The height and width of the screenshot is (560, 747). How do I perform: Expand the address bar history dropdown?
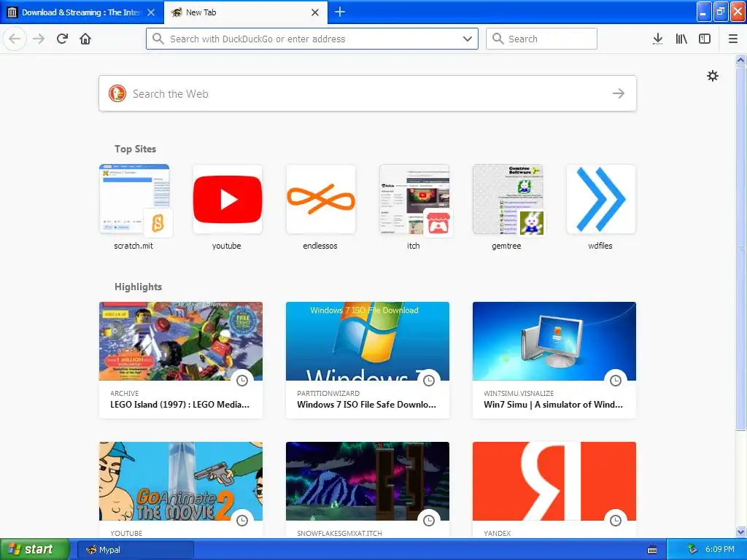(x=468, y=39)
